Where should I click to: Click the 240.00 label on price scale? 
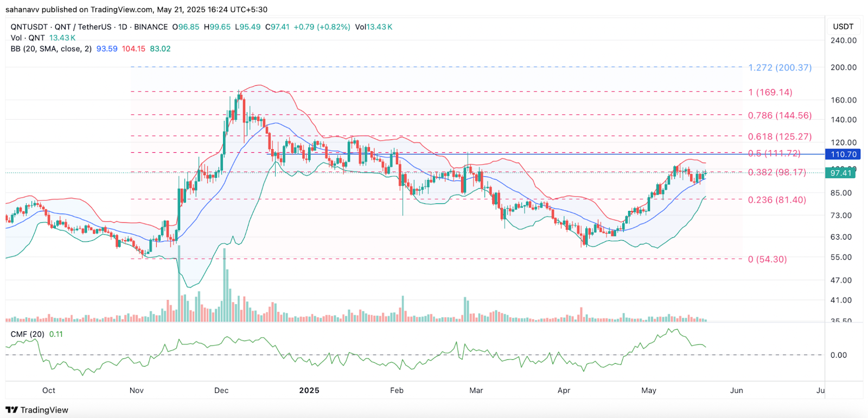tap(843, 41)
